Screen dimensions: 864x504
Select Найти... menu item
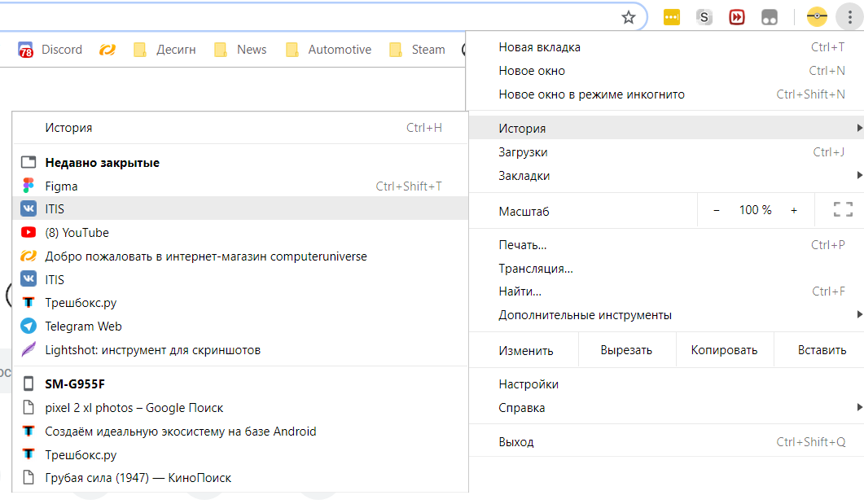[x=666, y=291]
